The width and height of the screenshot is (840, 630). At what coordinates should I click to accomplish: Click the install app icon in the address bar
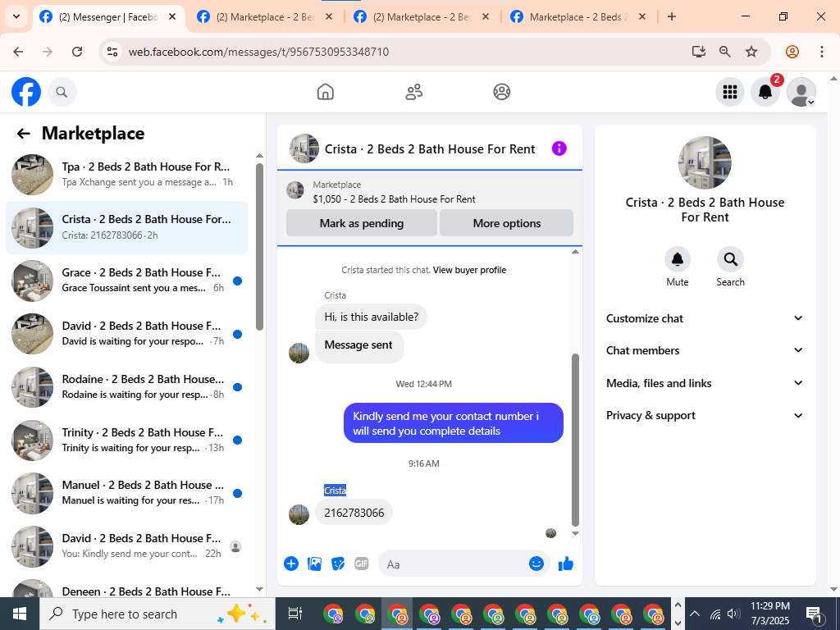(698, 52)
